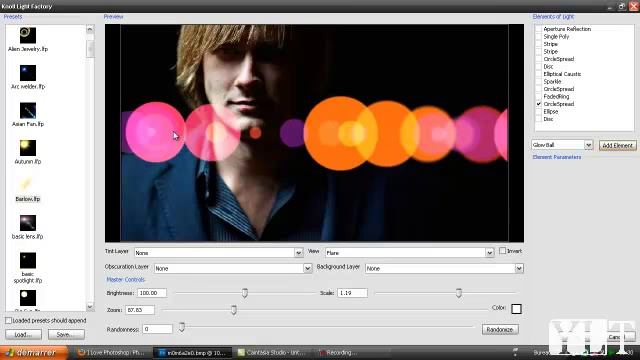Enable the Ellipse element checkbox
This screenshot has height=360, width=640.
click(x=539, y=111)
